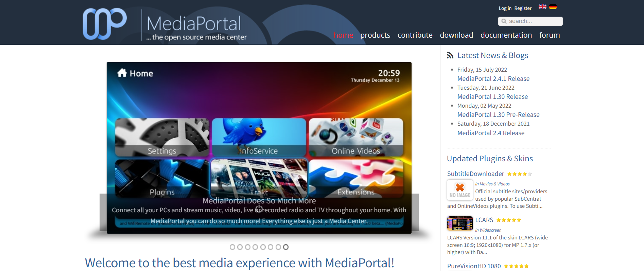The height and width of the screenshot is (271, 644).
Task: Click the MediaPortal logo icon
Action: point(105,24)
